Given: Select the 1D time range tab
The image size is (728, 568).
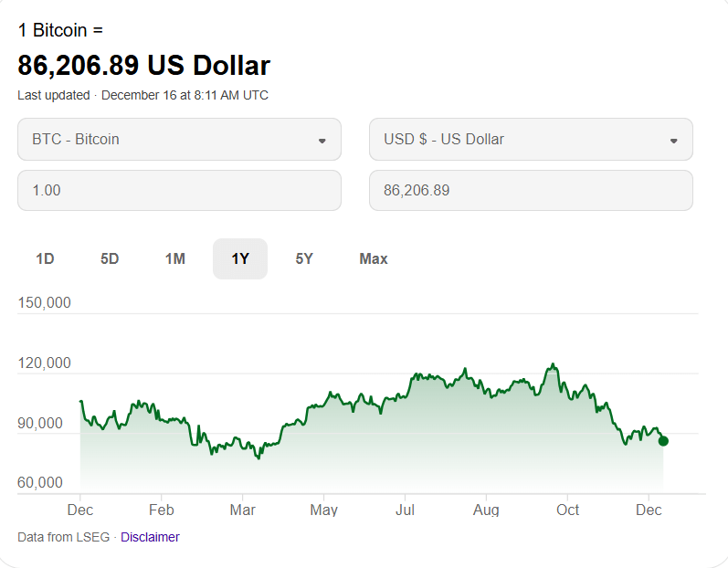Looking at the screenshot, I should pos(45,259).
